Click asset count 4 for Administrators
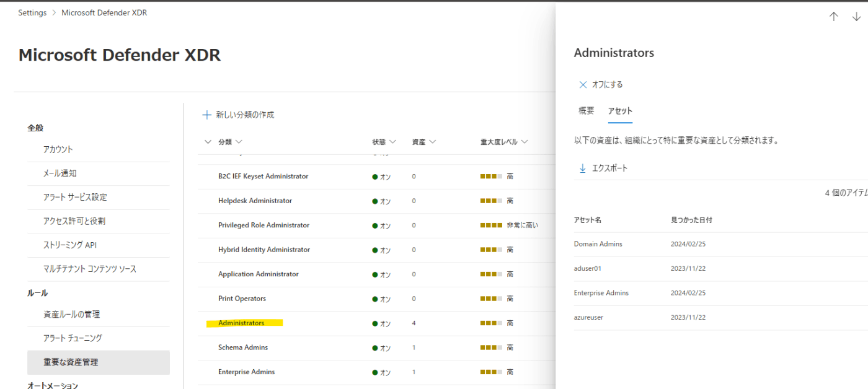The image size is (868, 389). coord(414,323)
